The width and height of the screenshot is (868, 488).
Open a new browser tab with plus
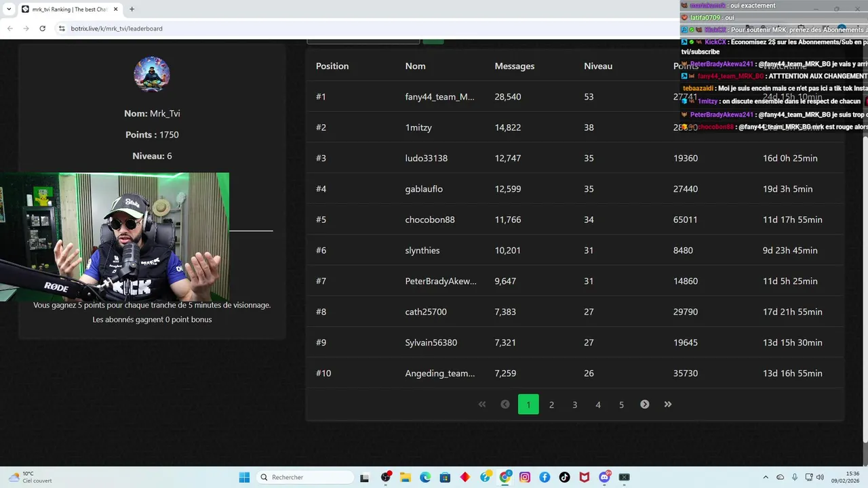[132, 9]
